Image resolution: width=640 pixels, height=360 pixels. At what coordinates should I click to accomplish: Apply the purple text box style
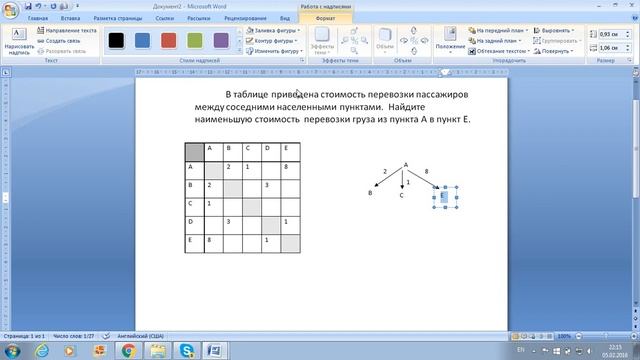point(221,40)
